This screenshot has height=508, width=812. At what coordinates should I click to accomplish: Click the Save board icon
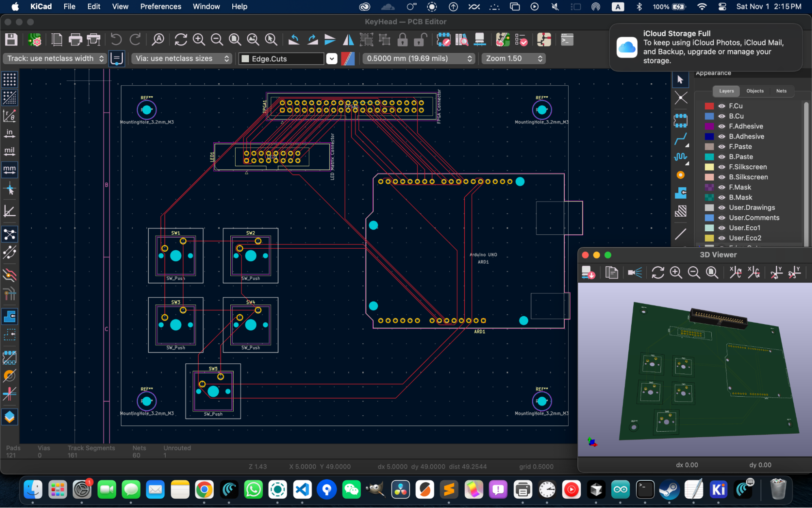11,40
